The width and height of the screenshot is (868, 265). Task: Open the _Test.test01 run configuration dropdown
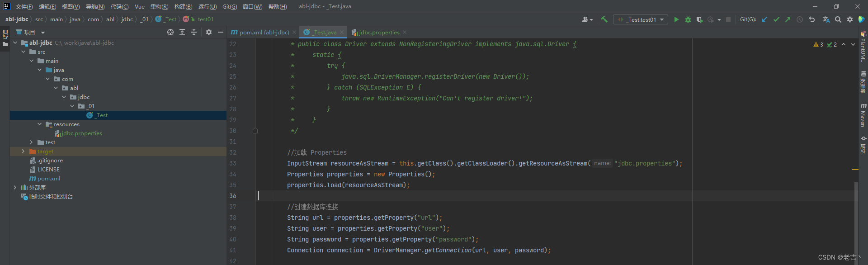pos(641,19)
